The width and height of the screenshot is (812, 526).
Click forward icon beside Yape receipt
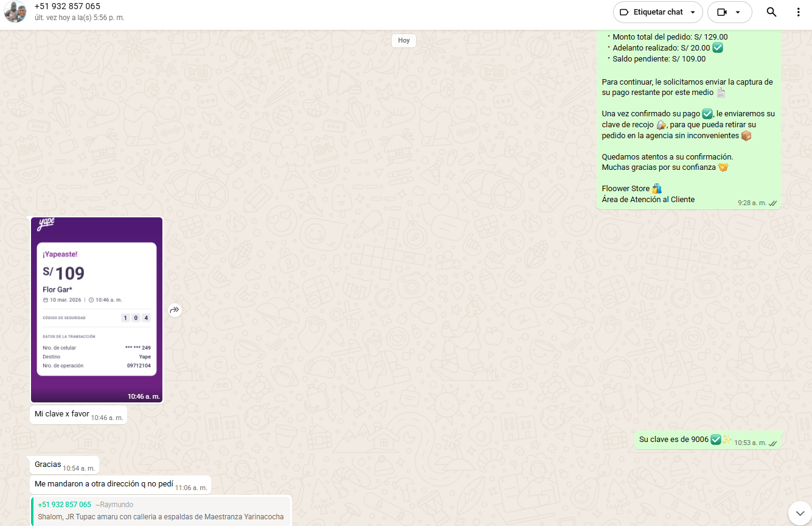coord(175,310)
